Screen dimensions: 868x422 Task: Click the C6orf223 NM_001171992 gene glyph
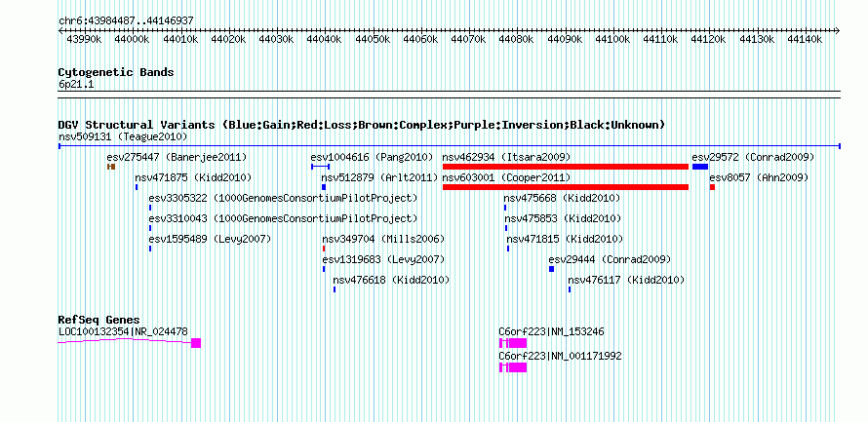(513, 367)
